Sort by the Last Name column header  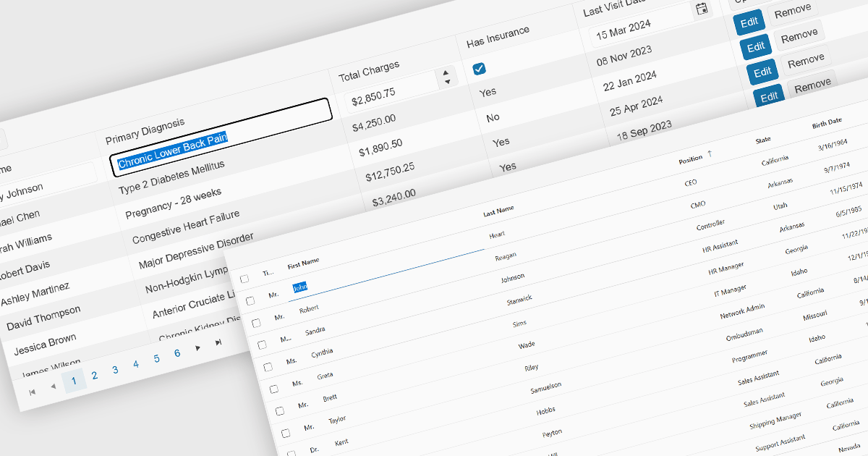[498, 209]
